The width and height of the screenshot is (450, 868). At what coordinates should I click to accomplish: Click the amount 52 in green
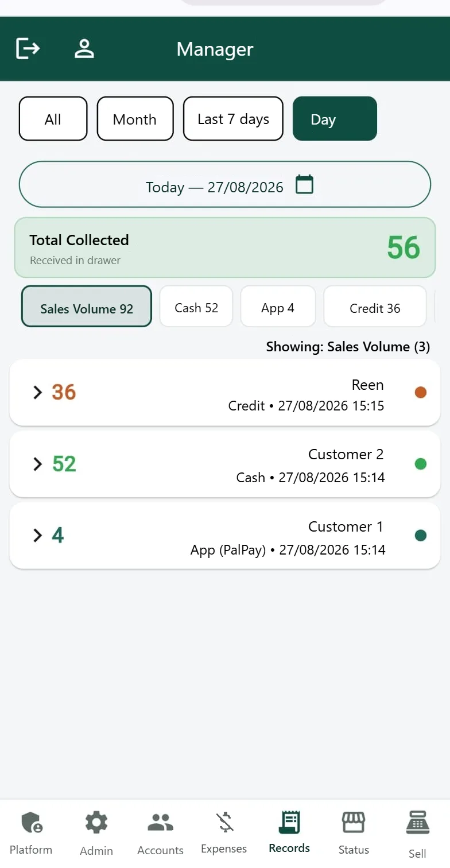click(x=64, y=464)
